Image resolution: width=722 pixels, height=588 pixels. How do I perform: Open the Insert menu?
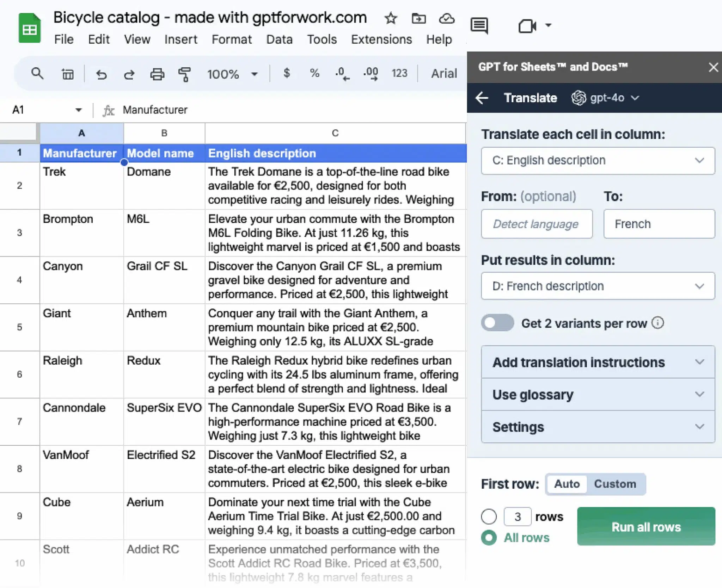point(181,39)
